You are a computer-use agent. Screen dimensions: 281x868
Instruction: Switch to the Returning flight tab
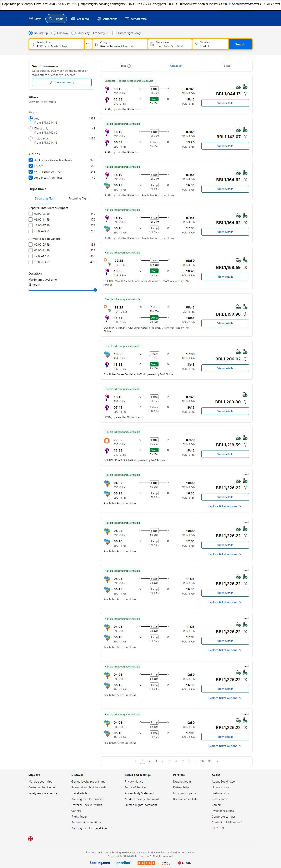coord(78,198)
